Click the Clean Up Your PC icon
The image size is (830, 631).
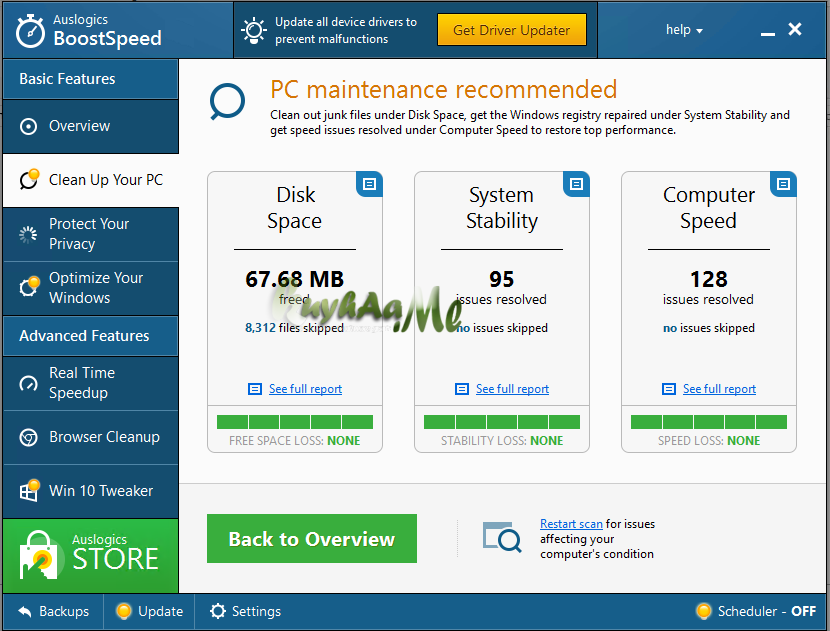coord(29,179)
